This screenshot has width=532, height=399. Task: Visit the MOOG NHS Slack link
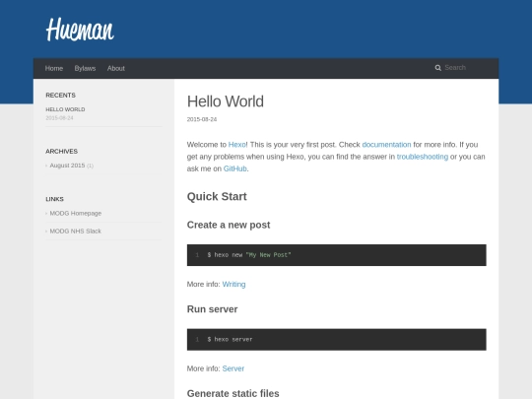point(75,232)
